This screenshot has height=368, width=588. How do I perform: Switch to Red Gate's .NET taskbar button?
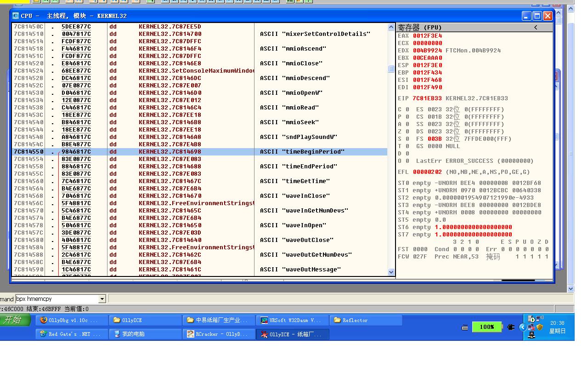tap(73, 334)
